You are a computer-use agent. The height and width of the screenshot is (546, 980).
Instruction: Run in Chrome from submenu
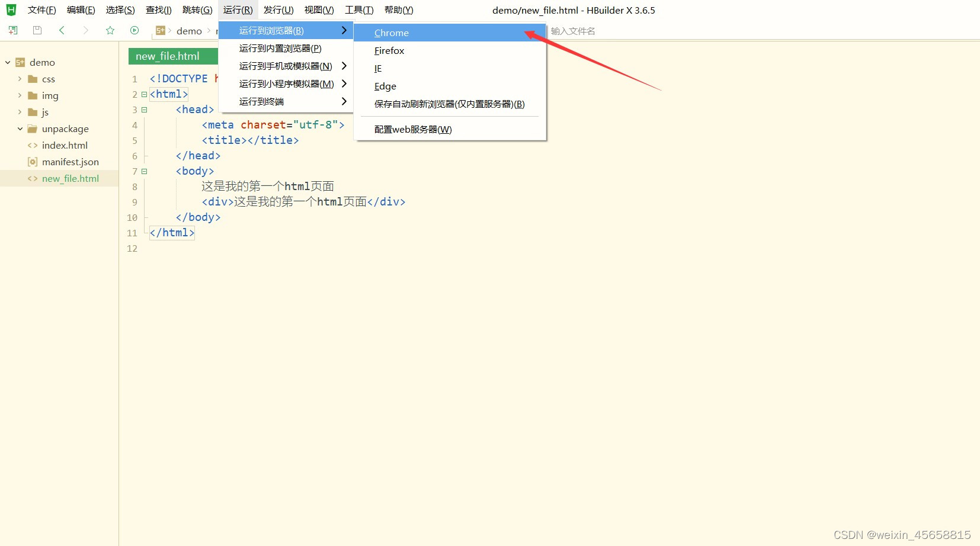pos(450,33)
